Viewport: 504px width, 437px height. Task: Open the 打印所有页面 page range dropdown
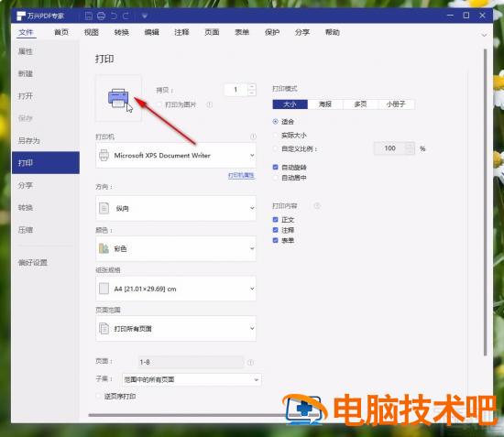[176, 328]
